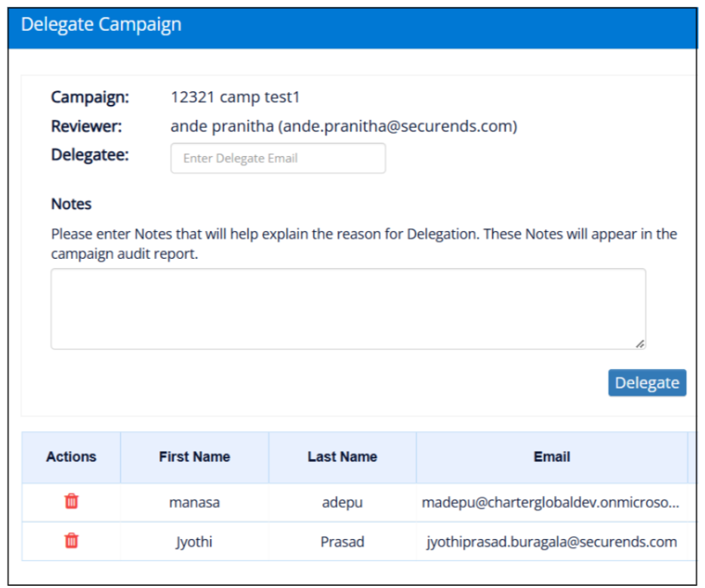The width and height of the screenshot is (705, 588).
Task: Click the last name cell adepu
Action: tap(342, 502)
